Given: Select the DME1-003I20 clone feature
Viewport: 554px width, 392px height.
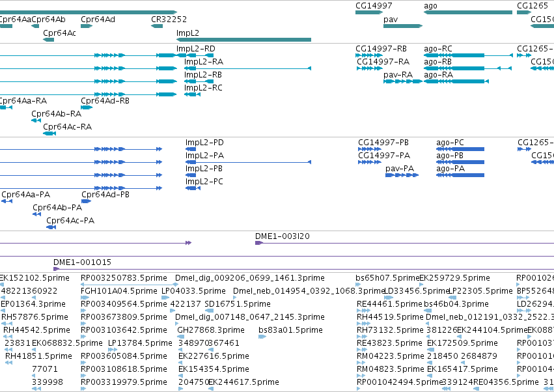Looking at the screenshot, I should click(x=404, y=243).
